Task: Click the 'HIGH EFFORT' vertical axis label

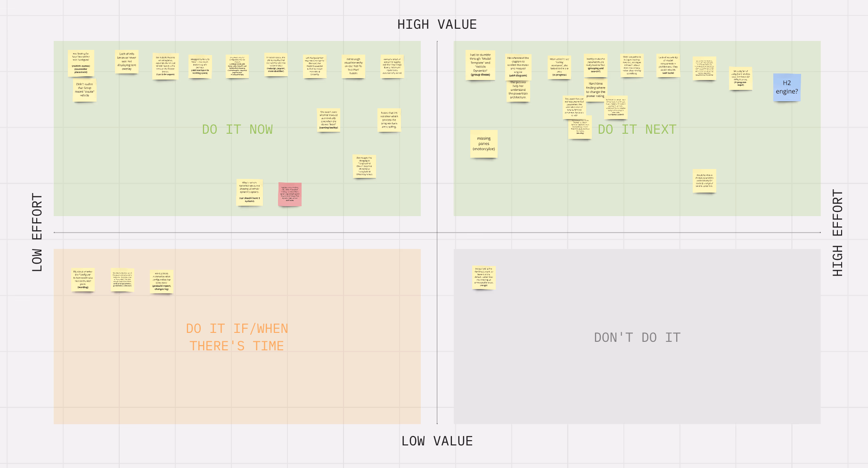Action: tap(837, 233)
